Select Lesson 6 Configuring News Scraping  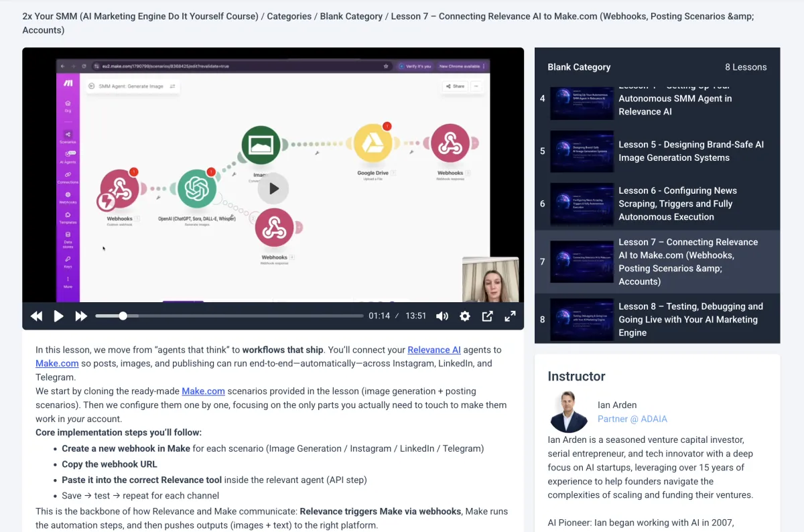tap(657, 204)
